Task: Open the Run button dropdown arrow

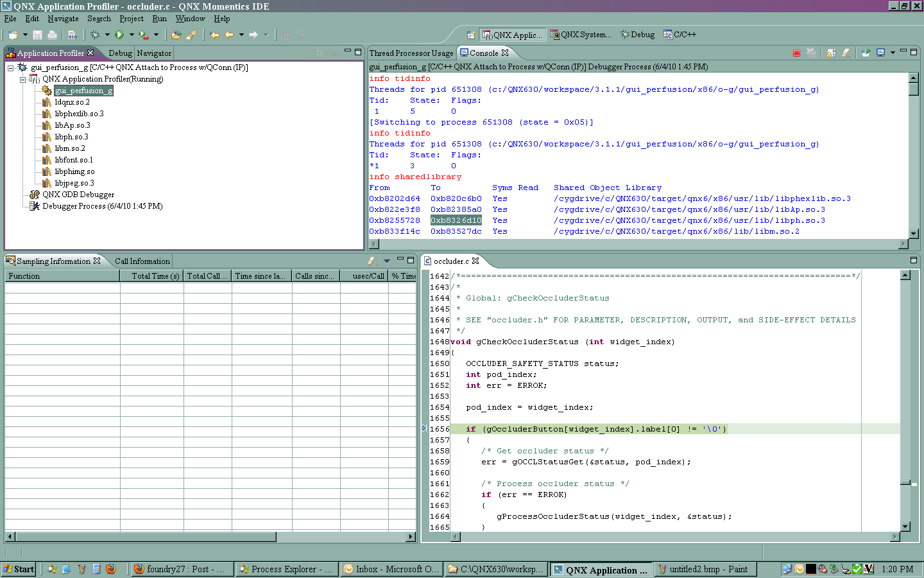Action: [132, 35]
